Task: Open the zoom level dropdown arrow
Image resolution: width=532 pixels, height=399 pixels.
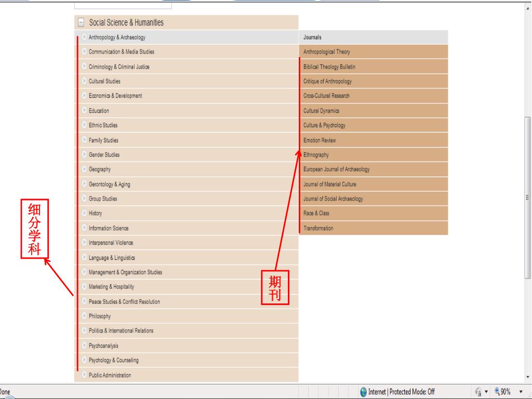Action: (x=521, y=392)
